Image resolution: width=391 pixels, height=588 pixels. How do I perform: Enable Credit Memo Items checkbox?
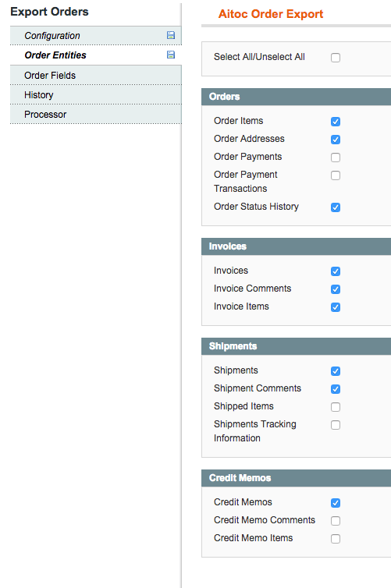pos(336,539)
